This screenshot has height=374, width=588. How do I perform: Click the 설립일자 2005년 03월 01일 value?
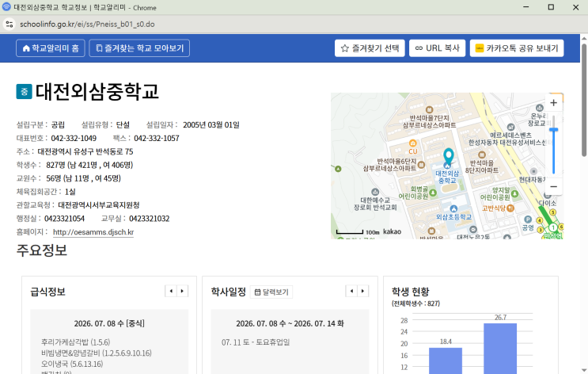211,124
